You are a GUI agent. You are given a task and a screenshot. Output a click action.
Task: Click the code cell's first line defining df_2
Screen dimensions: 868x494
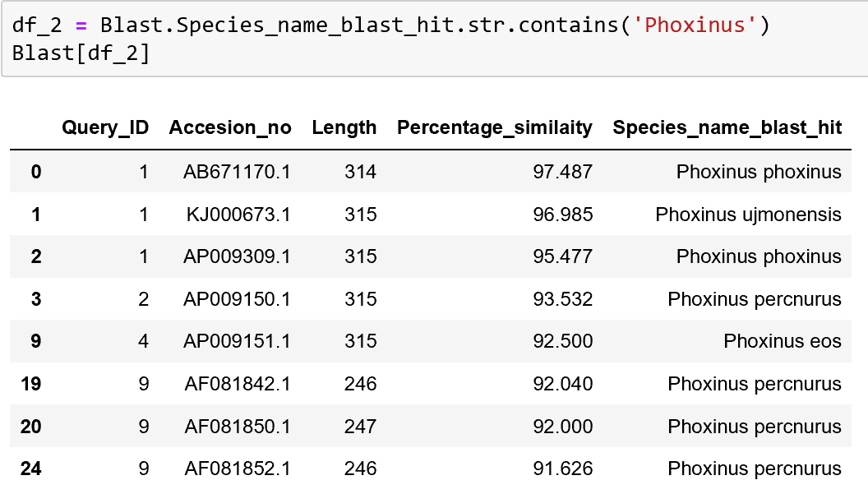(x=390, y=25)
